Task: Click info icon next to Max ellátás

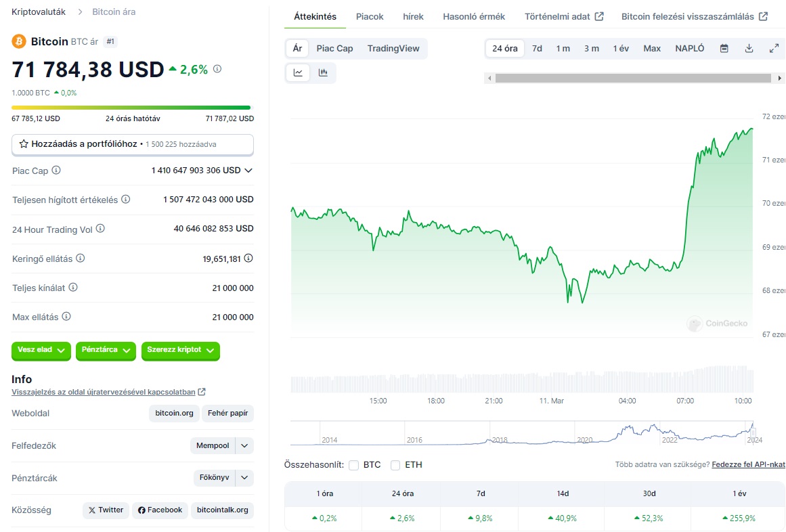Action: tap(66, 317)
